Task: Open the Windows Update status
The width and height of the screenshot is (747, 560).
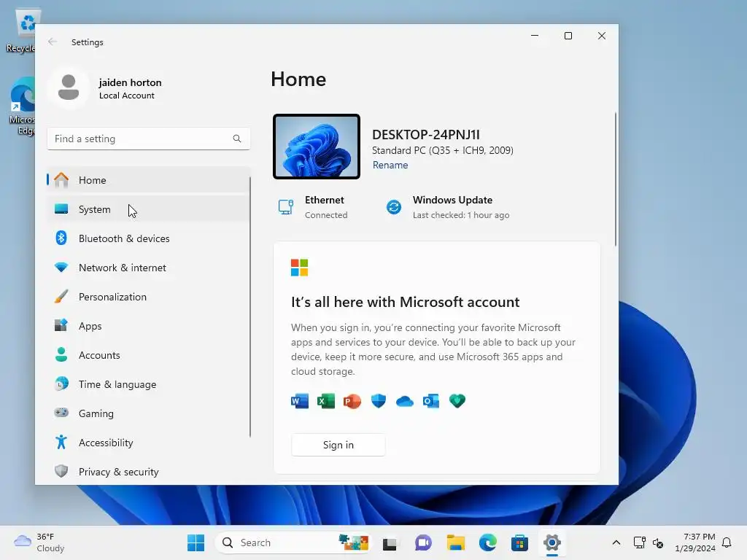Action: tap(447, 207)
